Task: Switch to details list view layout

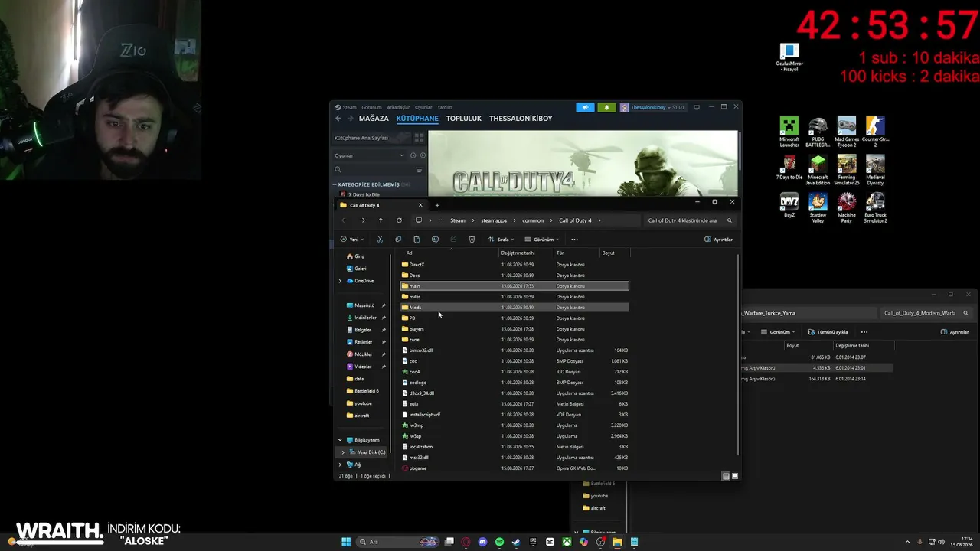Action: click(x=726, y=476)
